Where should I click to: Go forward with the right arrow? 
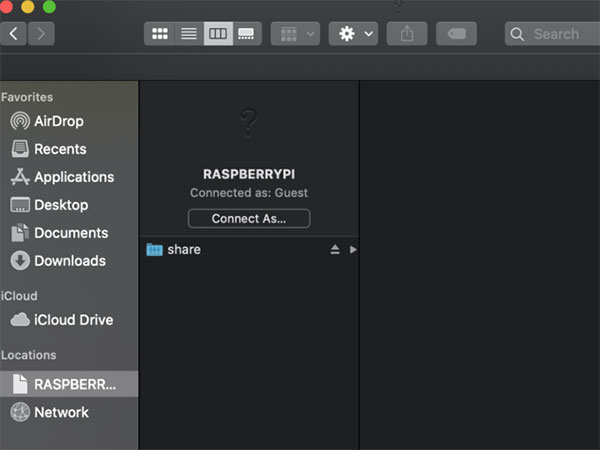click(x=41, y=34)
